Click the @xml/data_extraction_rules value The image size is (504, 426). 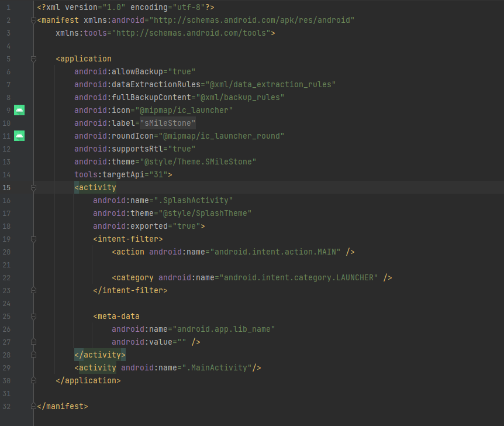click(271, 85)
